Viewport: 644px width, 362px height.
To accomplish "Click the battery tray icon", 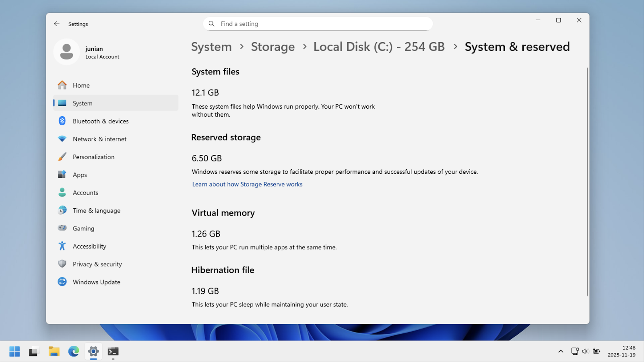I will (x=597, y=351).
